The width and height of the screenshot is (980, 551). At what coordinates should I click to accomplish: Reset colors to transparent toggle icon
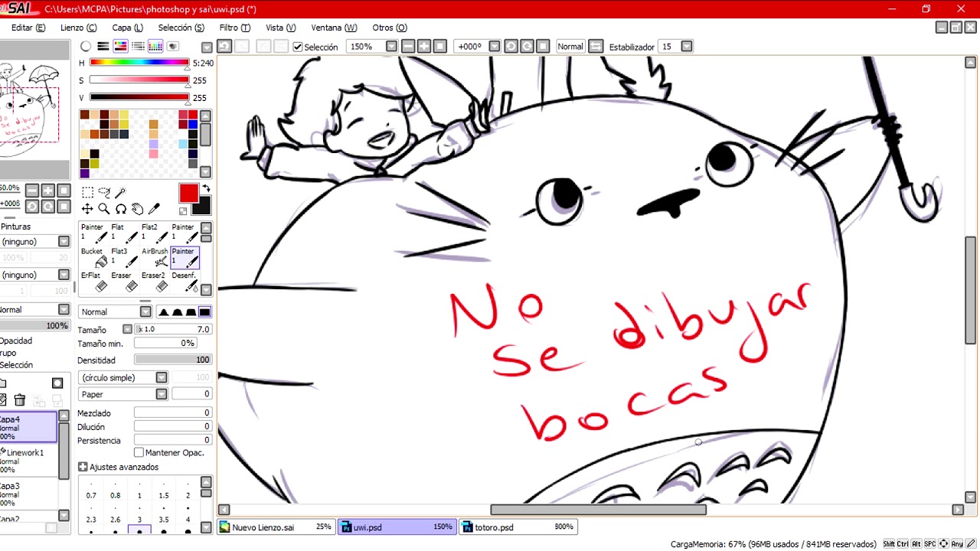(184, 211)
